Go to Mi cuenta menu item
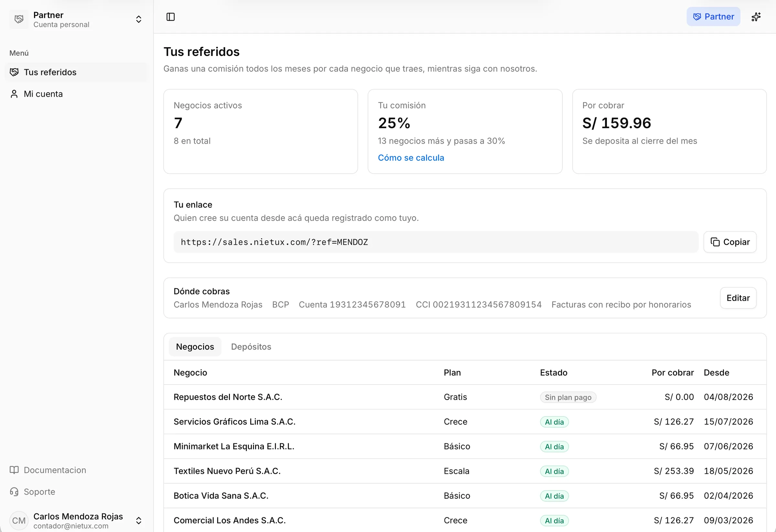This screenshot has width=776, height=532. pyautogui.click(x=76, y=94)
